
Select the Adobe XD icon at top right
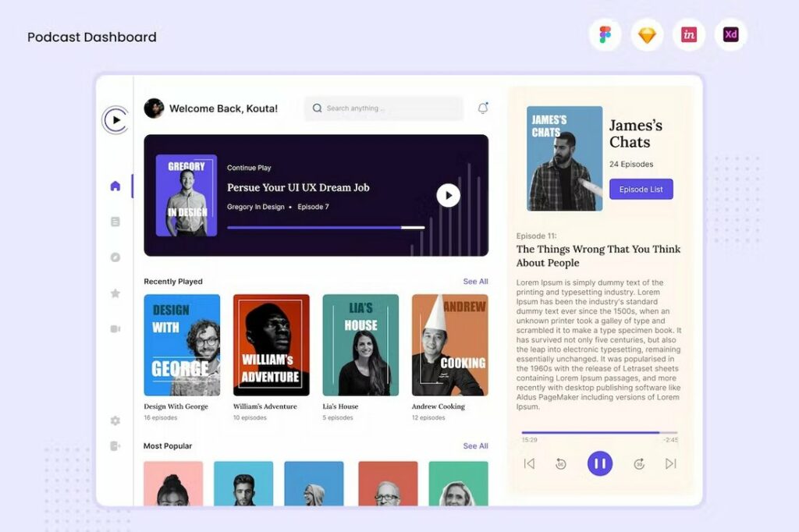(730, 34)
